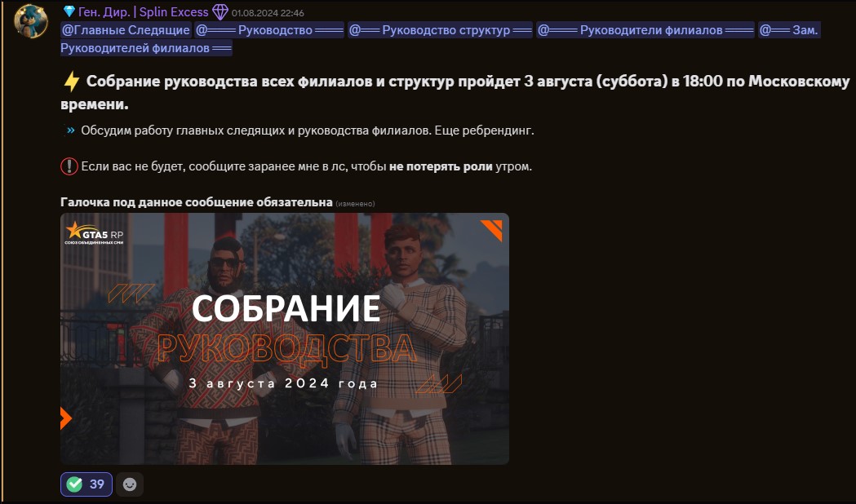The height and width of the screenshot is (504, 856).
Task: Toggle the ✅ reaction on the message
Action: (x=85, y=484)
